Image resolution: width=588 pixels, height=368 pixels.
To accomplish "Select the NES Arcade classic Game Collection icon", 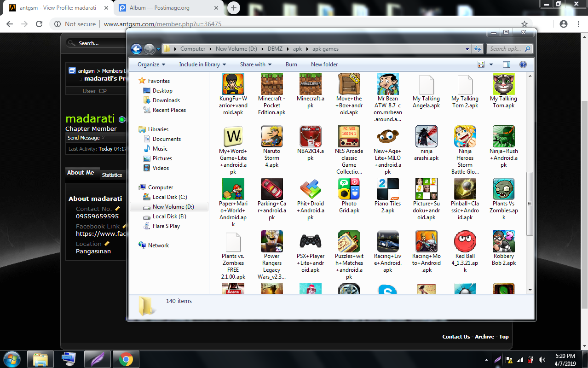I will click(x=349, y=136).
